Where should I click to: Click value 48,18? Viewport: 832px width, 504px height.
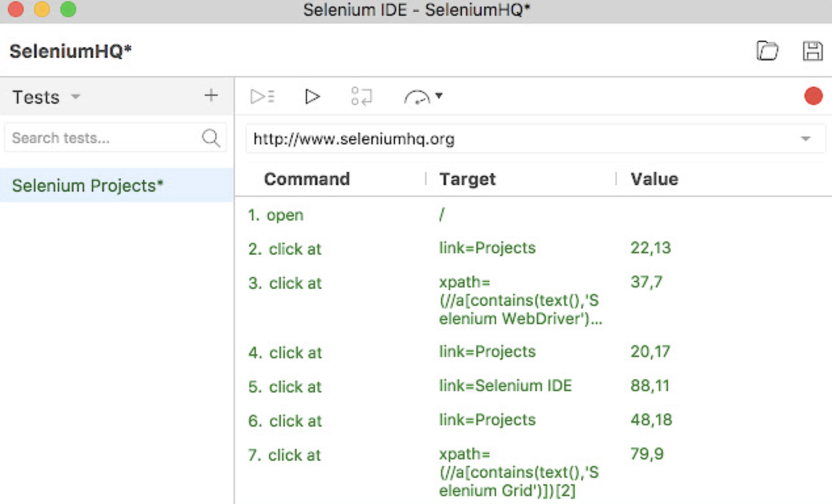(x=651, y=420)
